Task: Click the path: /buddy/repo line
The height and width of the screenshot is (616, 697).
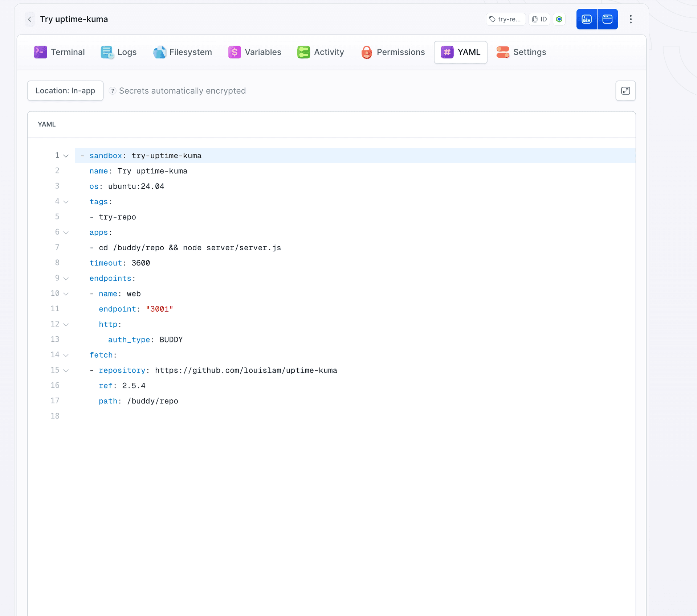Action: [x=138, y=401]
